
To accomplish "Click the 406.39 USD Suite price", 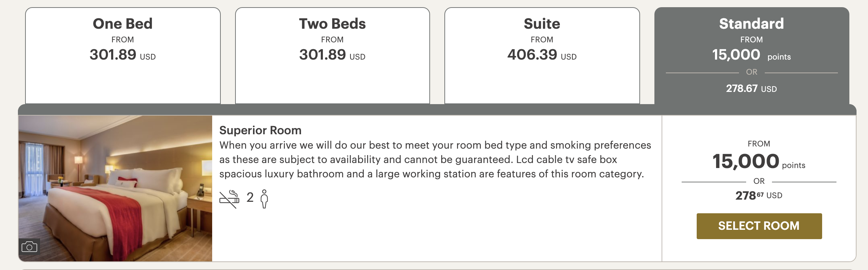I will (542, 55).
